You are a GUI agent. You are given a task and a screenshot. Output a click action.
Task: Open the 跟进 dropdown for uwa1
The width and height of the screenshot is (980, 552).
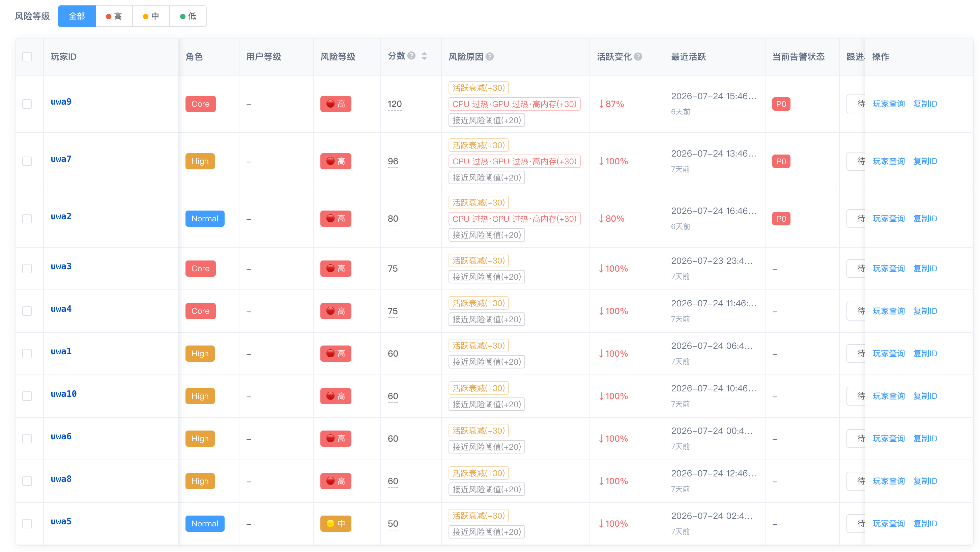click(856, 354)
